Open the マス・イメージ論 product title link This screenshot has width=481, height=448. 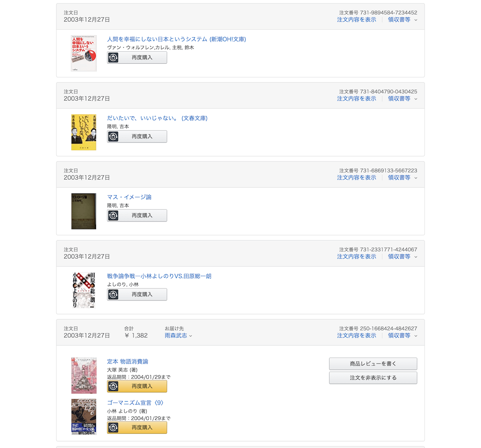click(x=129, y=197)
